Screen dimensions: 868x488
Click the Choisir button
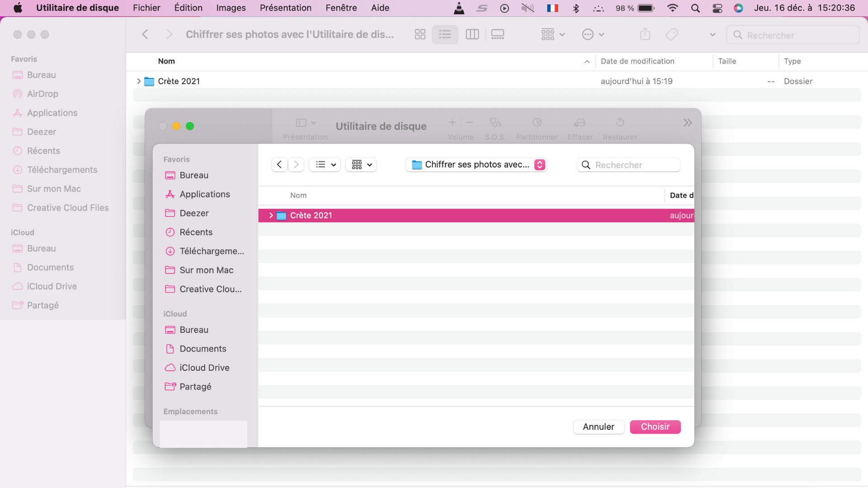tap(655, 427)
